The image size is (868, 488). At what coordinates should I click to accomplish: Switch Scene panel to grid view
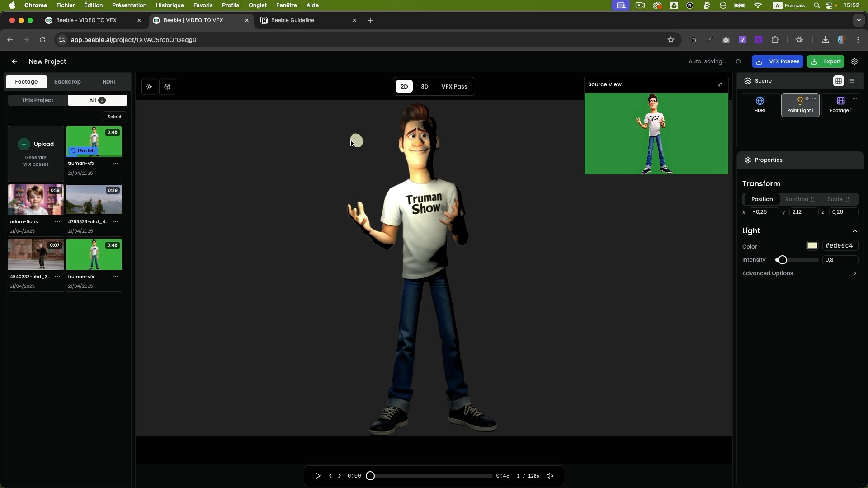pyautogui.click(x=839, y=81)
